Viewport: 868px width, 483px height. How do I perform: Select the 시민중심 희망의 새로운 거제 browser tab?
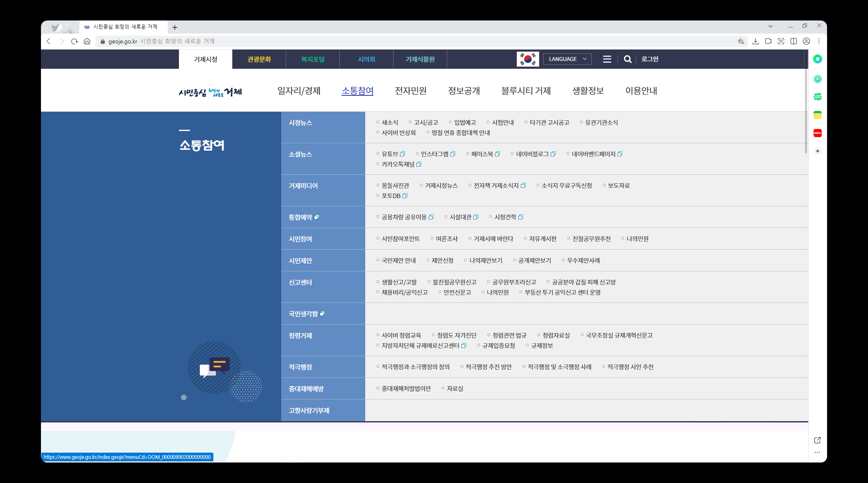tap(124, 27)
